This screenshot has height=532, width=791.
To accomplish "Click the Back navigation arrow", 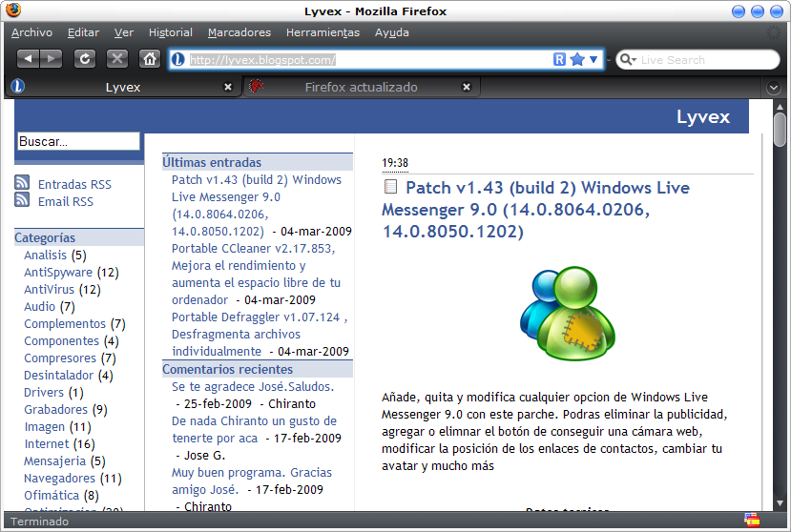I will point(28,59).
